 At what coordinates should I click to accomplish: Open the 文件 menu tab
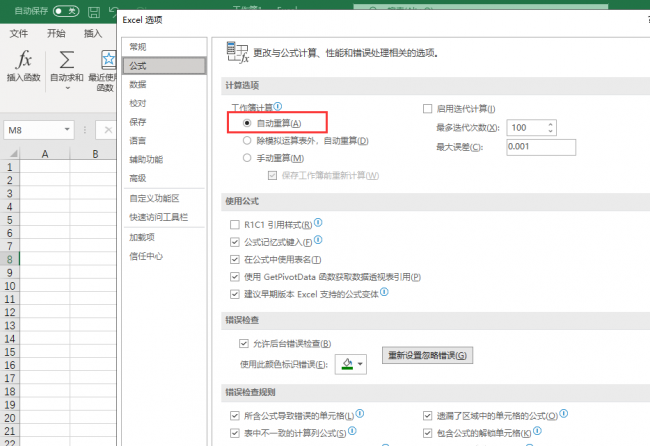19,34
